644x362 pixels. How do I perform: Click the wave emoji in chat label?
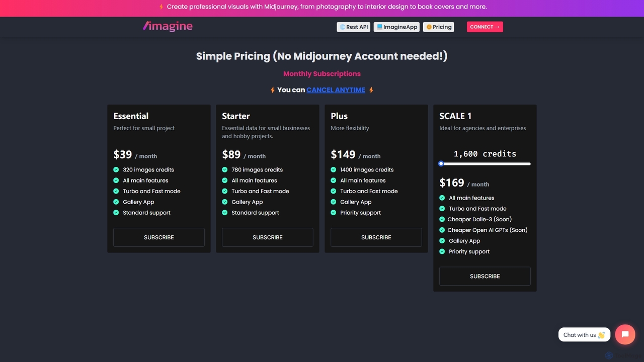click(x=601, y=335)
